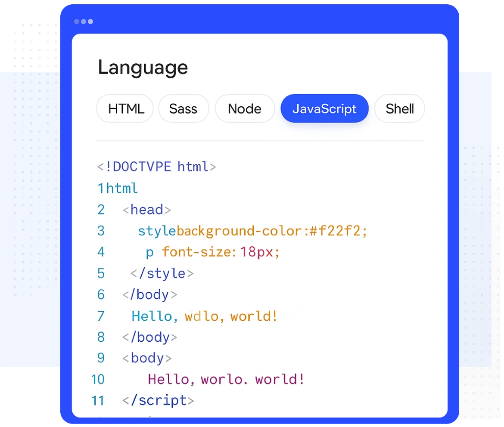Click the closing script tag
Screen dimensions: 504x427
point(158,400)
